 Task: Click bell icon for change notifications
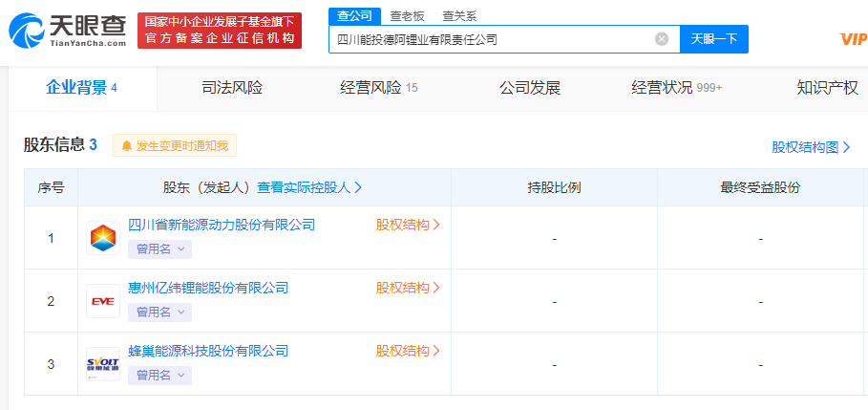[x=126, y=146]
